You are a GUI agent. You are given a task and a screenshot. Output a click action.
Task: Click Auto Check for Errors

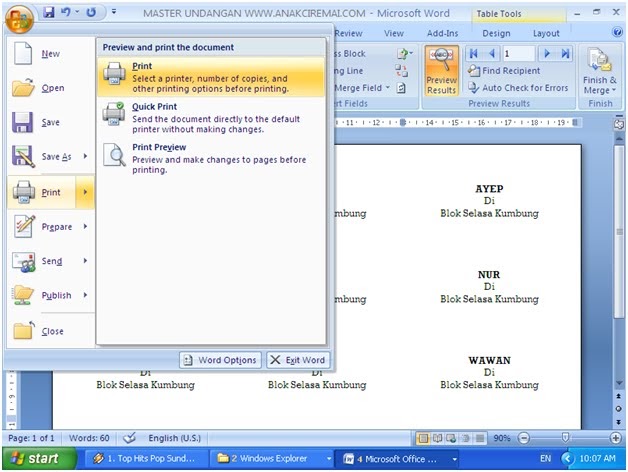(518, 88)
